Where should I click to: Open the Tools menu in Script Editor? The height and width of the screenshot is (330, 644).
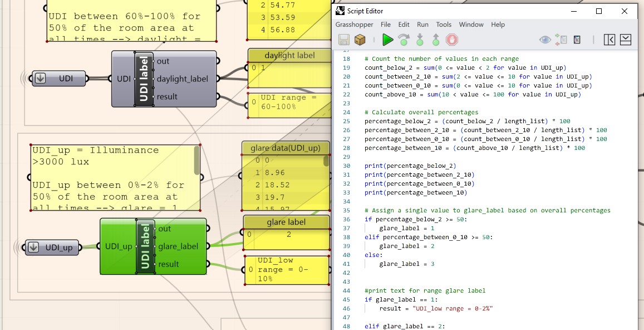pyautogui.click(x=444, y=24)
